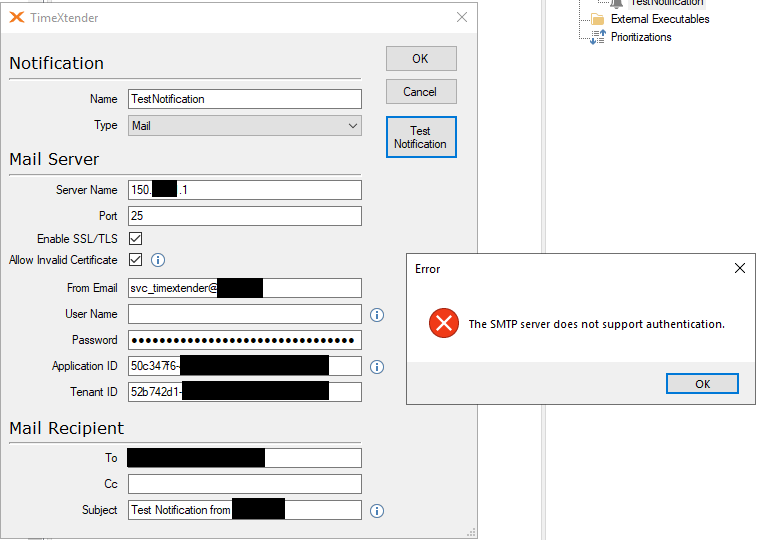Click the External Executables folder icon
Image resolution: width=758 pixels, height=540 pixels.
point(598,19)
